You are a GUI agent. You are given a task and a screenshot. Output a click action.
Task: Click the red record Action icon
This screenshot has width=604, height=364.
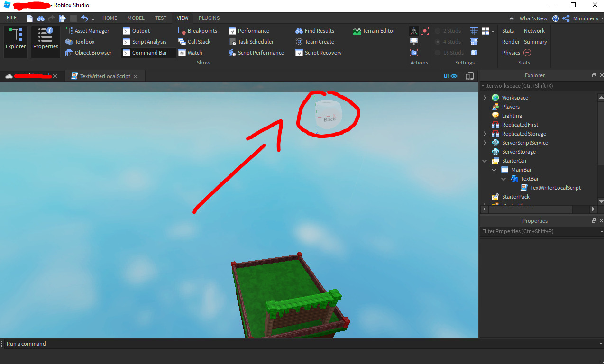(424, 30)
